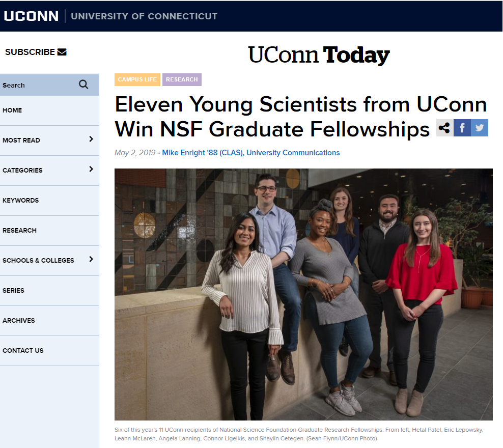This screenshot has height=448, width=503.
Task: Click the fellowship recipients group photo
Action: point(303,294)
